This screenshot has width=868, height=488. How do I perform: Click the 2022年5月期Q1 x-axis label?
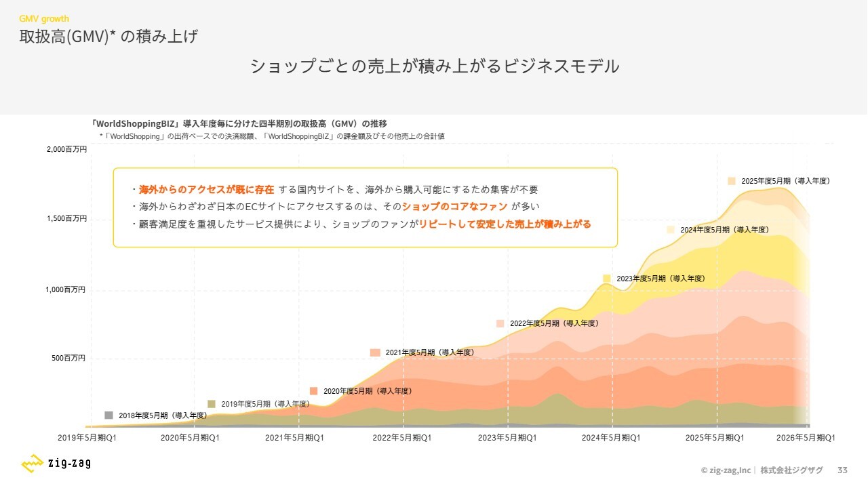click(x=401, y=438)
